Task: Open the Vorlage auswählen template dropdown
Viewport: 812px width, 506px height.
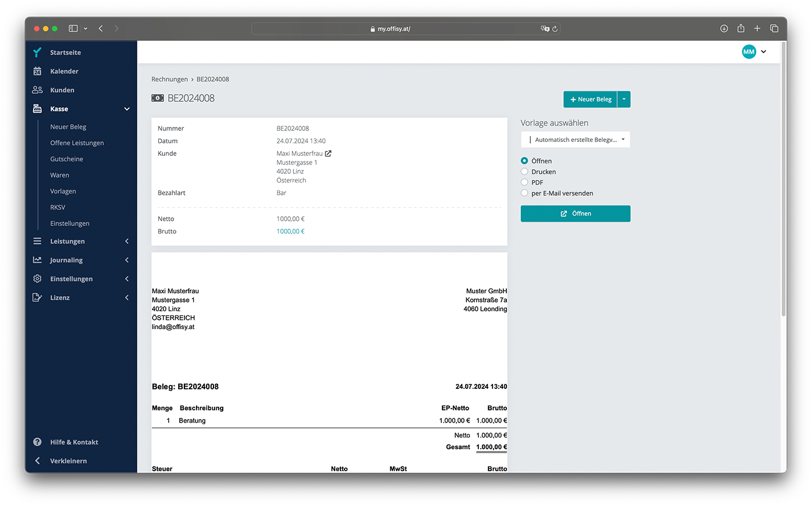Action: tap(575, 140)
